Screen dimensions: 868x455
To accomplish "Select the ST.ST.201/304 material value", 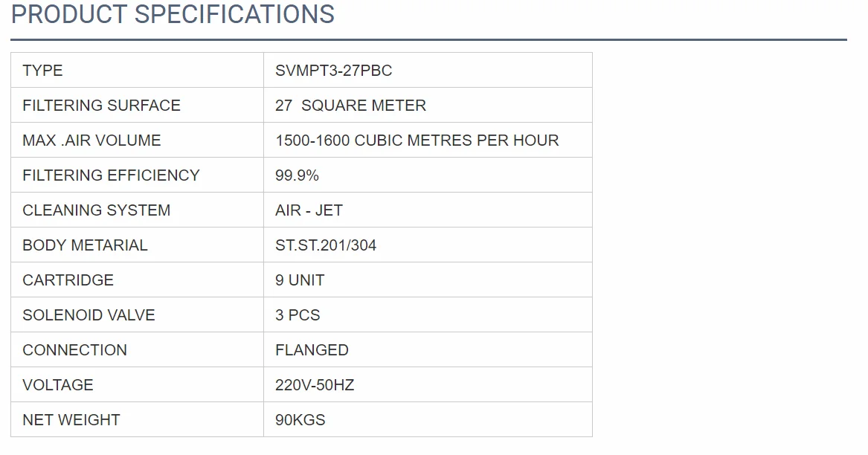I will (326, 245).
